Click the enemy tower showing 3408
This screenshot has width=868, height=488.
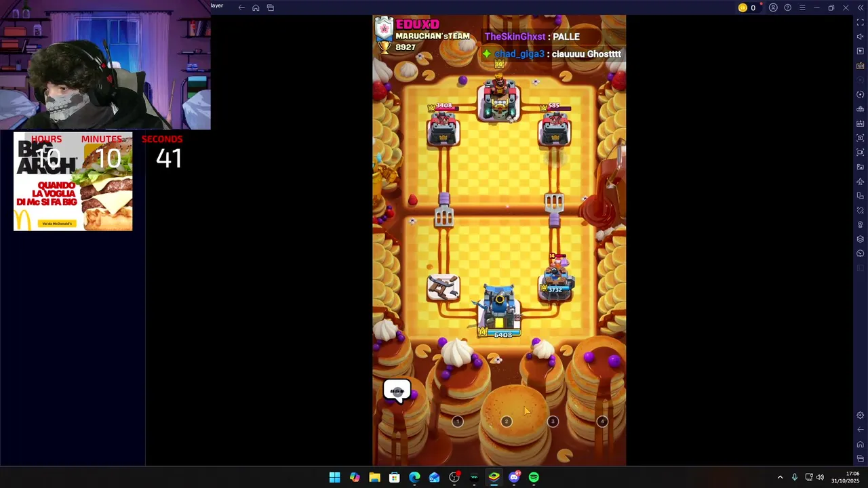[x=443, y=125]
